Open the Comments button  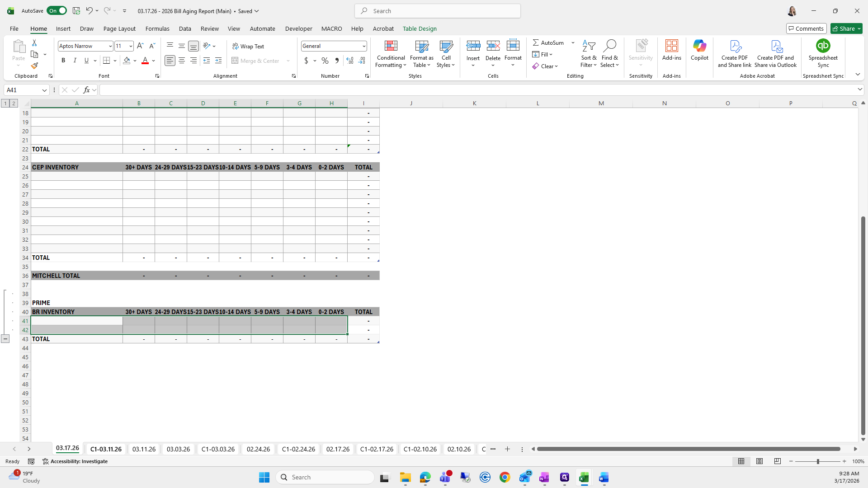(806, 28)
